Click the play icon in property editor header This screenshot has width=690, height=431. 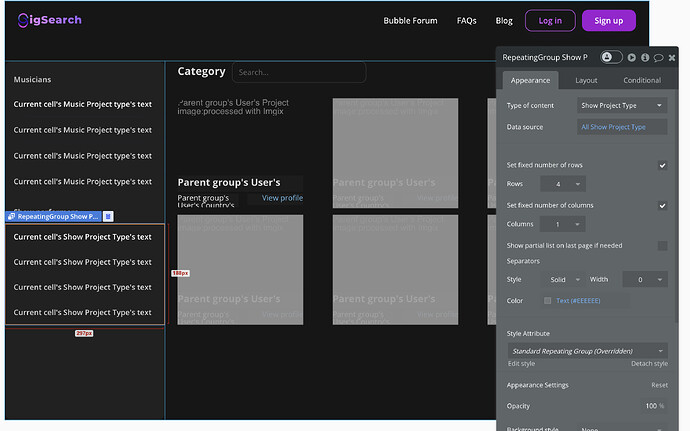click(x=631, y=58)
